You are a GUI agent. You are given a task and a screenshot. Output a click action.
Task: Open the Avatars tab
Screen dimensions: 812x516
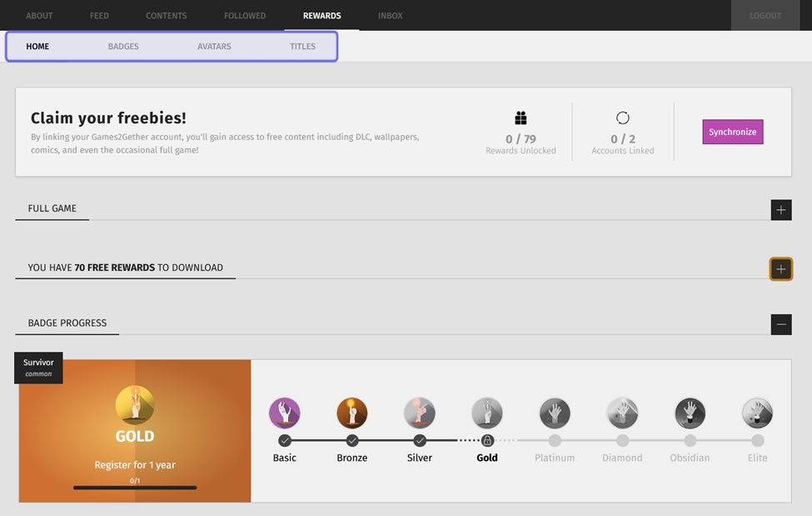click(x=214, y=47)
